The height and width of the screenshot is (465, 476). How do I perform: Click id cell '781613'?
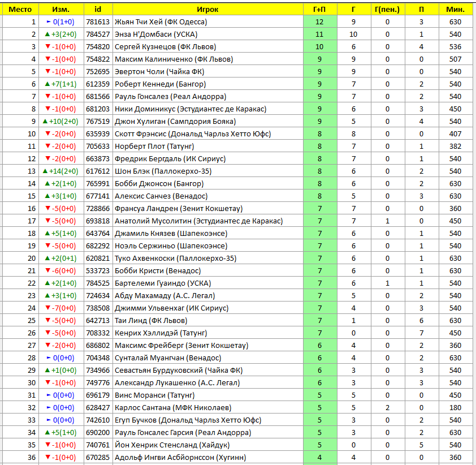coord(98,22)
